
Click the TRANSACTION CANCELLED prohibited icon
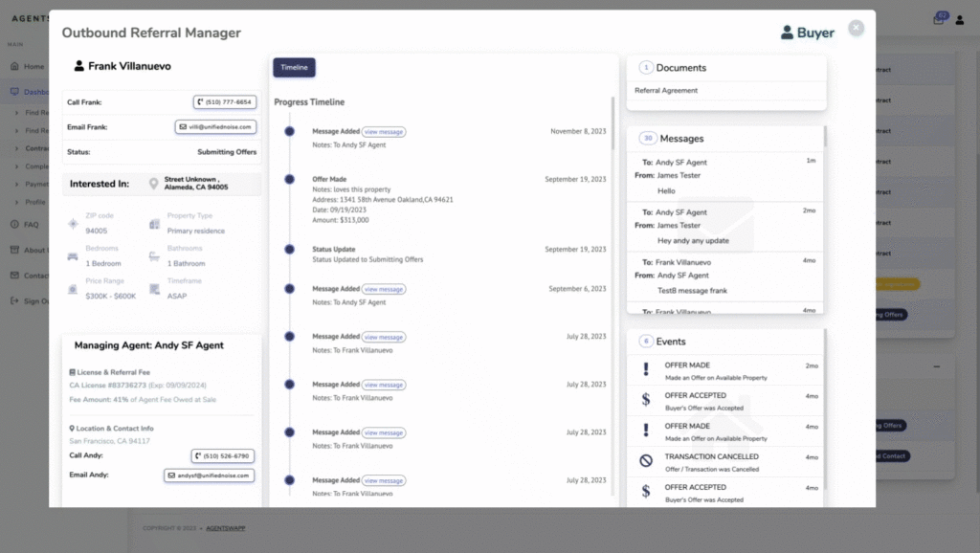(646, 461)
